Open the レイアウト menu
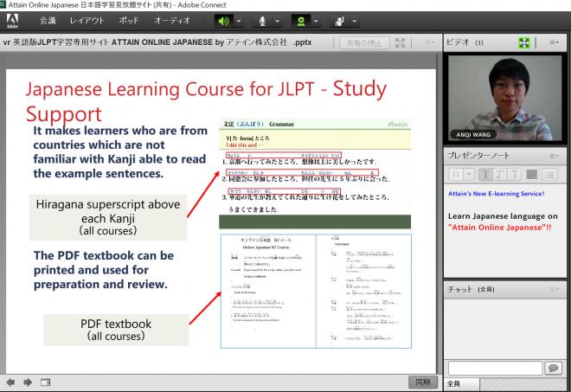The image size is (571, 392). click(x=87, y=21)
